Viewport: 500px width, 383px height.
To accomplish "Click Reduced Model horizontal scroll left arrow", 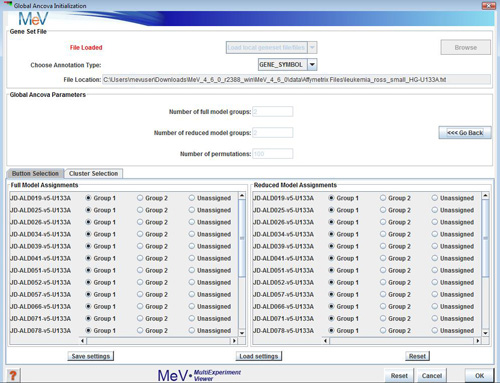I will pos(325,341).
